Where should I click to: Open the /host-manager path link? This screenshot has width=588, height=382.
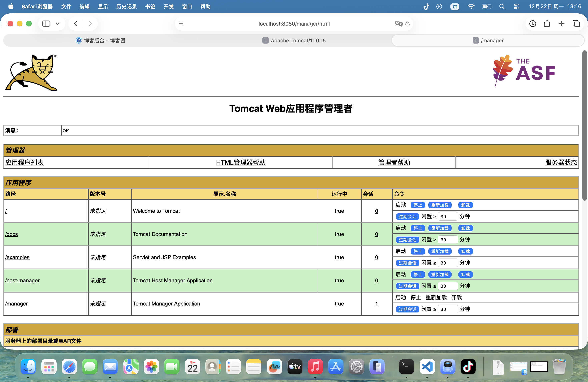pyautogui.click(x=22, y=280)
